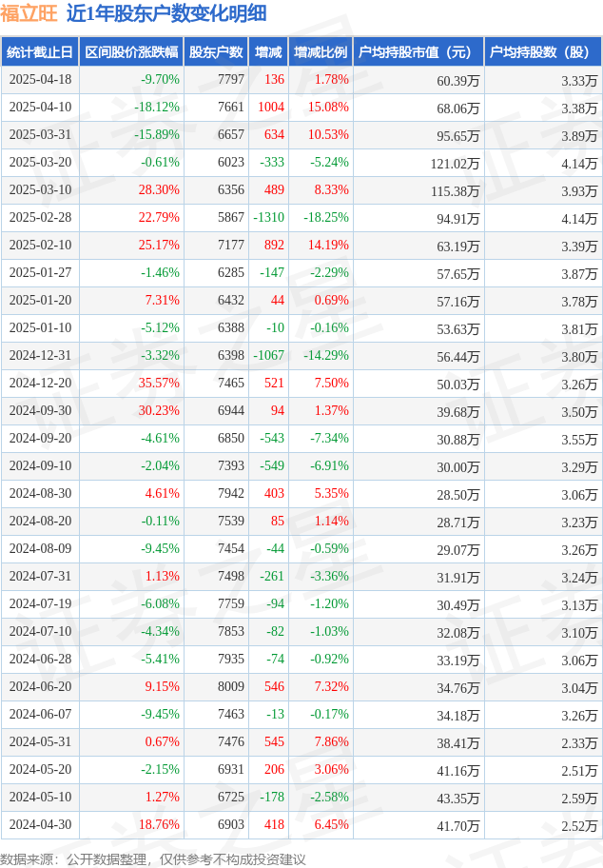
Task: Click the 2025-04-18 date cell
Action: tap(40, 79)
